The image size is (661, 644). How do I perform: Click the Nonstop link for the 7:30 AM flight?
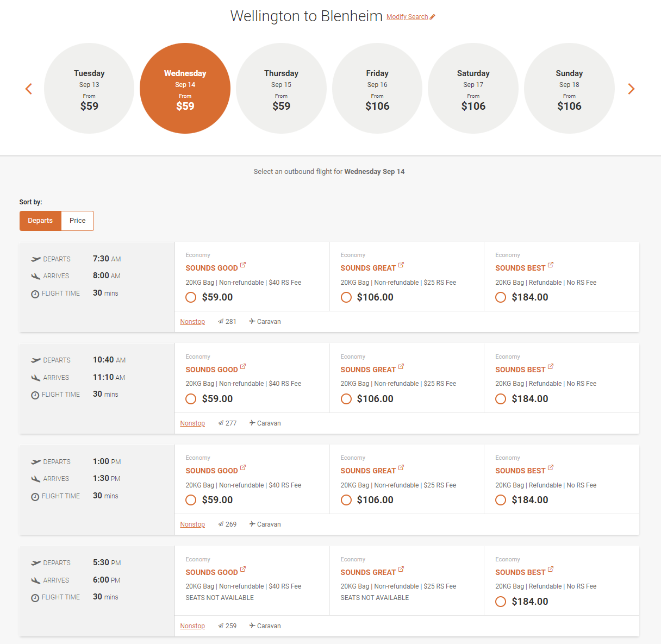(x=192, y=321)
